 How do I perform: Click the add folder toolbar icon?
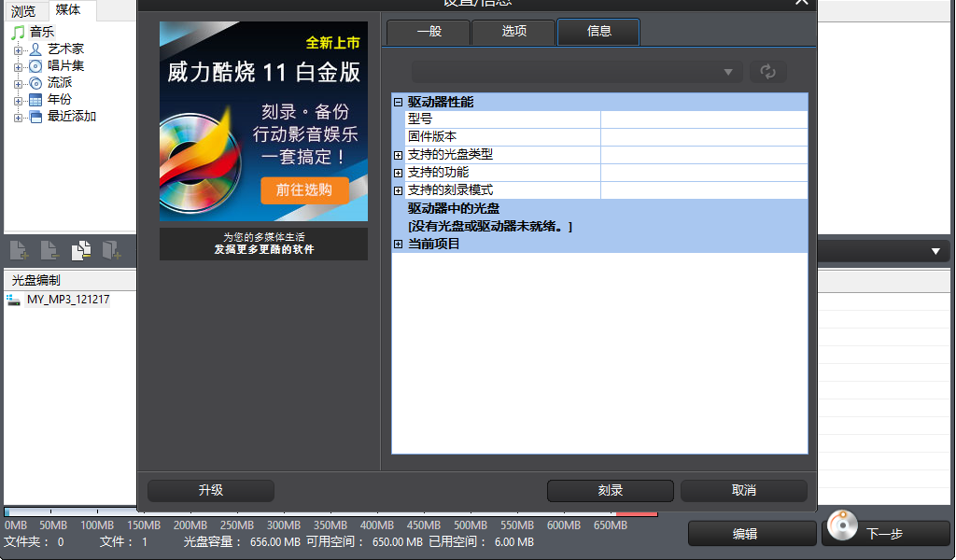[x=112, y=250]
